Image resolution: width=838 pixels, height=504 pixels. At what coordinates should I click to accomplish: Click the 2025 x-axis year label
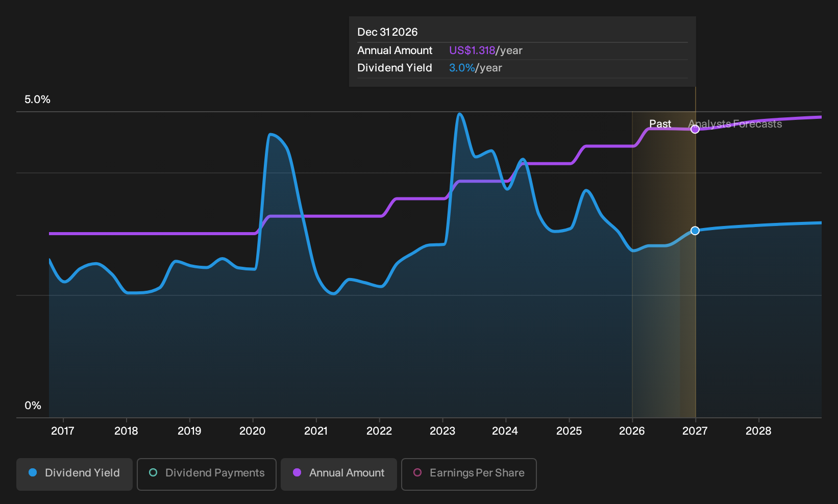click(569, 431)
